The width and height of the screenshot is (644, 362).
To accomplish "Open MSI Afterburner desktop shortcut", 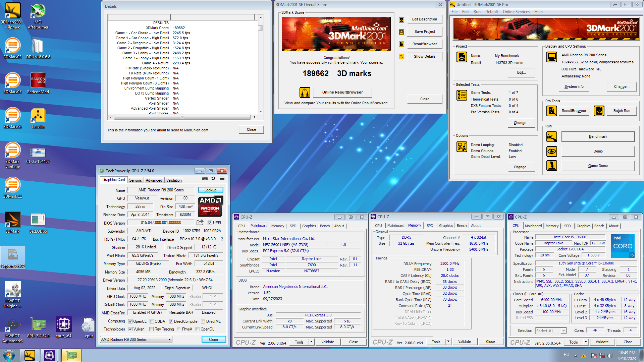I will 38,16.
